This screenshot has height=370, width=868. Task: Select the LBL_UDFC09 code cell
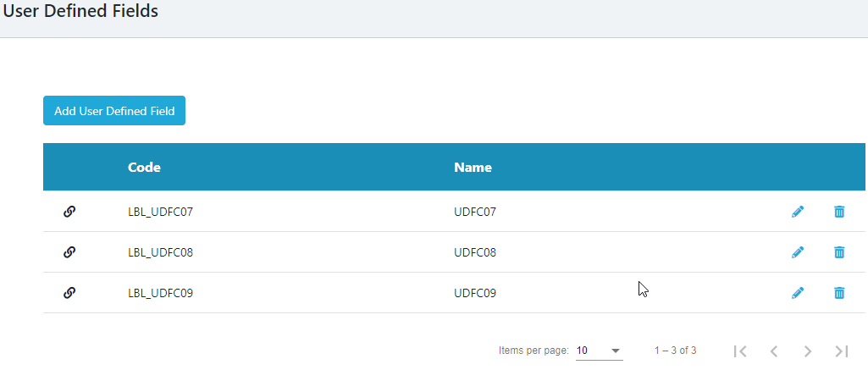click(x=161, y=293)
